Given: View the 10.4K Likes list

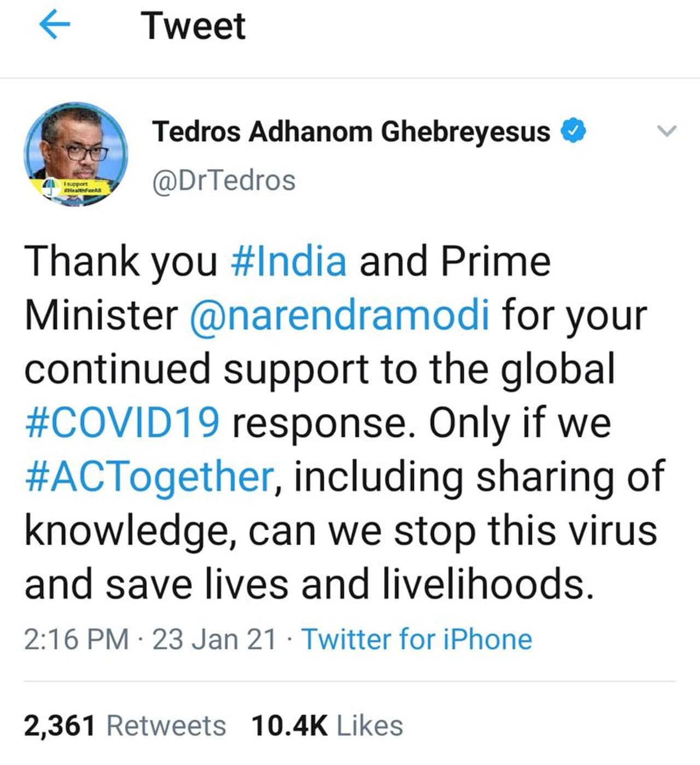Looking at the screenshot, I should [x=327, y=726].
